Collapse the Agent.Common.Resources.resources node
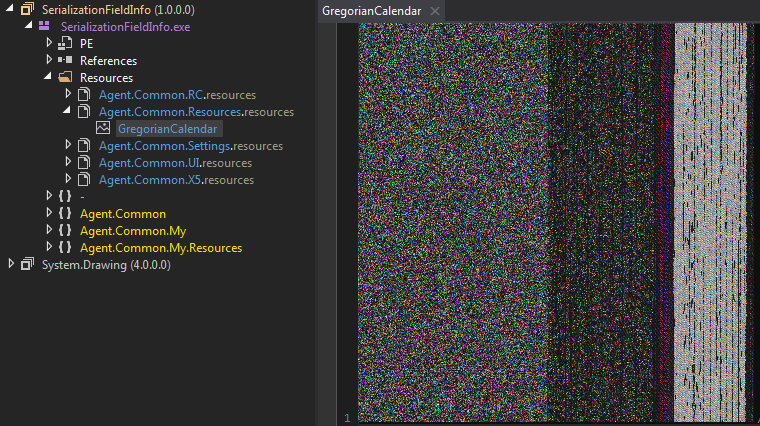 coord(68,111)
